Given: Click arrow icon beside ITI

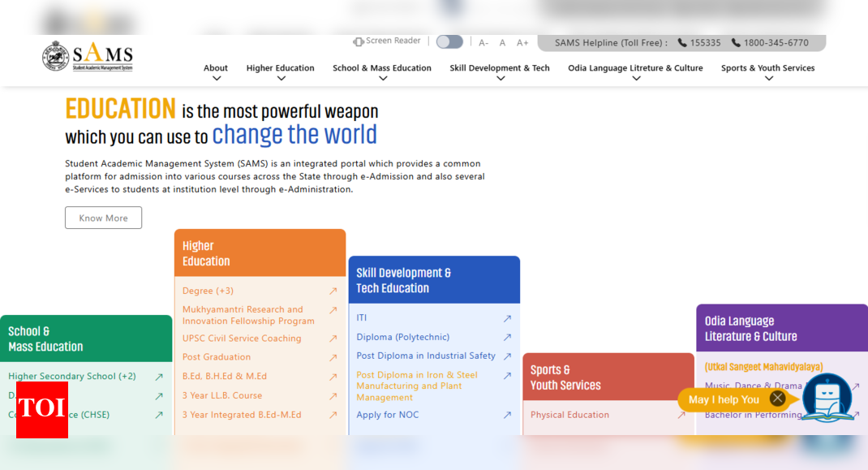Looking at the screenshot, I should pos(507,319).
